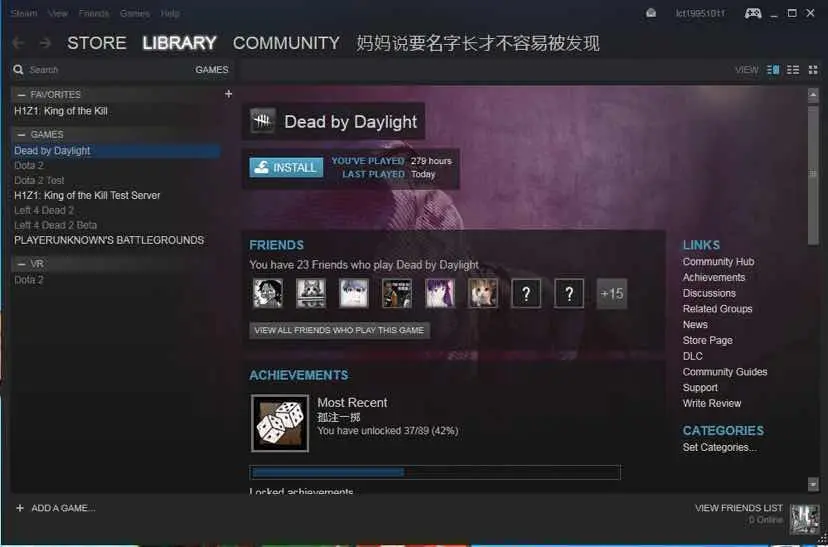This screenshot has height=547, width=828.
Task: Open the Help menu
Action: tap(170, 13)
